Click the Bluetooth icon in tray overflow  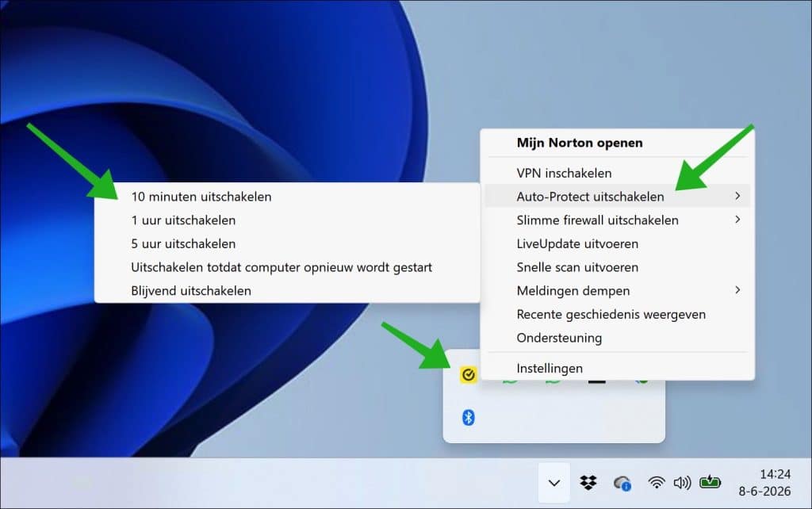pyautogui.click(x=468, y=417)
